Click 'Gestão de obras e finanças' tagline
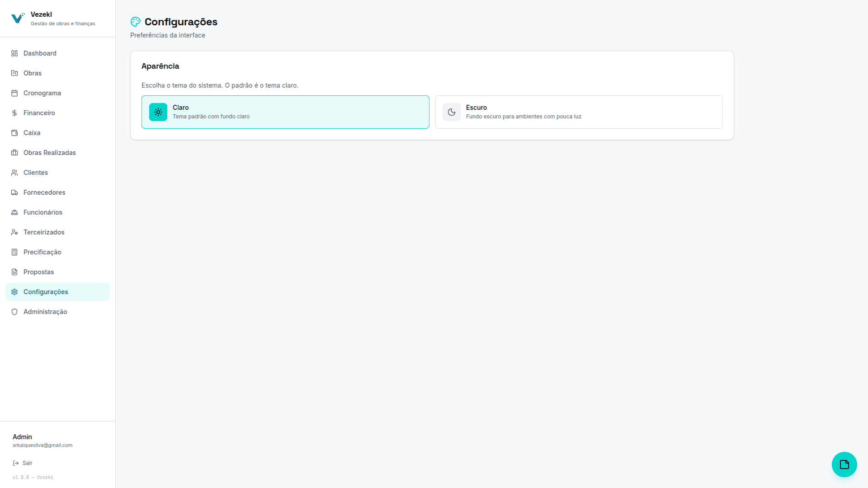Screen dimensions: 868x488 (x=63, y=23)
